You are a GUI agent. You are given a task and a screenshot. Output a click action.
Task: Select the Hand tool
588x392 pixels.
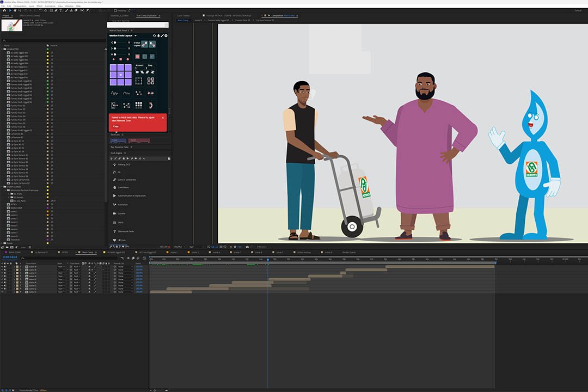click(15, 10)
